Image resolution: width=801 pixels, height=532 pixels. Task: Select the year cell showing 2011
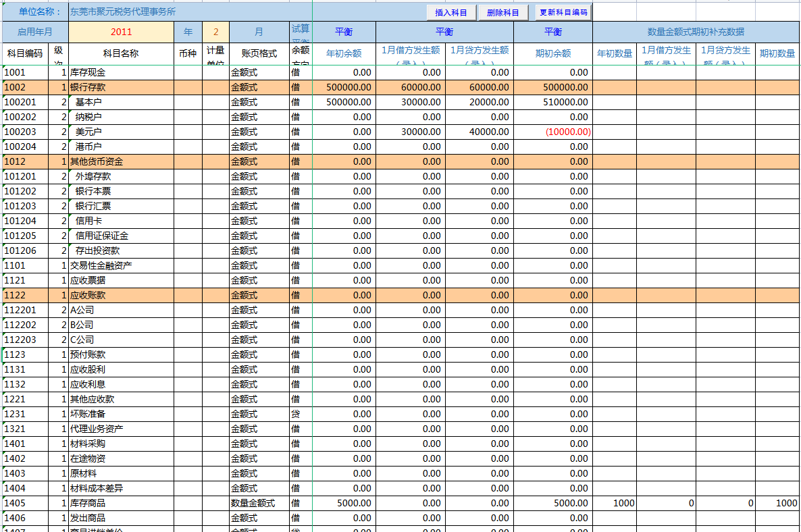[x=122, y=31]
